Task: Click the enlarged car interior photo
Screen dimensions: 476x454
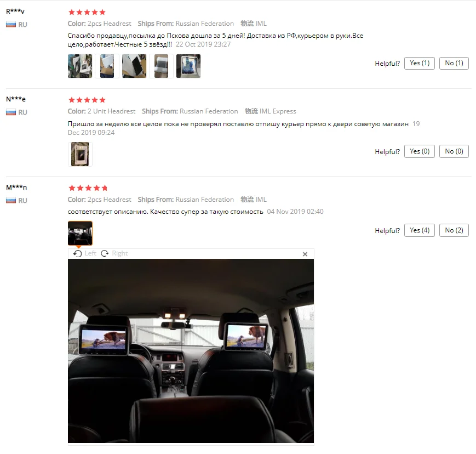Action: pos(191,351)
